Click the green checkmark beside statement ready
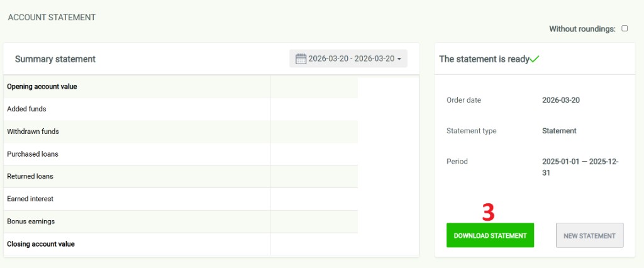 (x=535, y=59)
